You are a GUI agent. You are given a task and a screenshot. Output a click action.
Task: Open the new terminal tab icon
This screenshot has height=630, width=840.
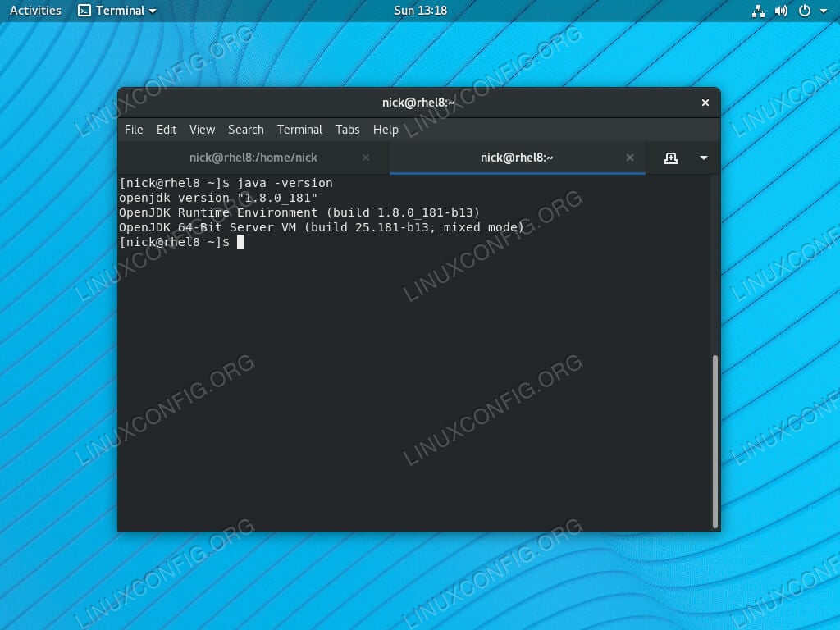click(671, 158)
